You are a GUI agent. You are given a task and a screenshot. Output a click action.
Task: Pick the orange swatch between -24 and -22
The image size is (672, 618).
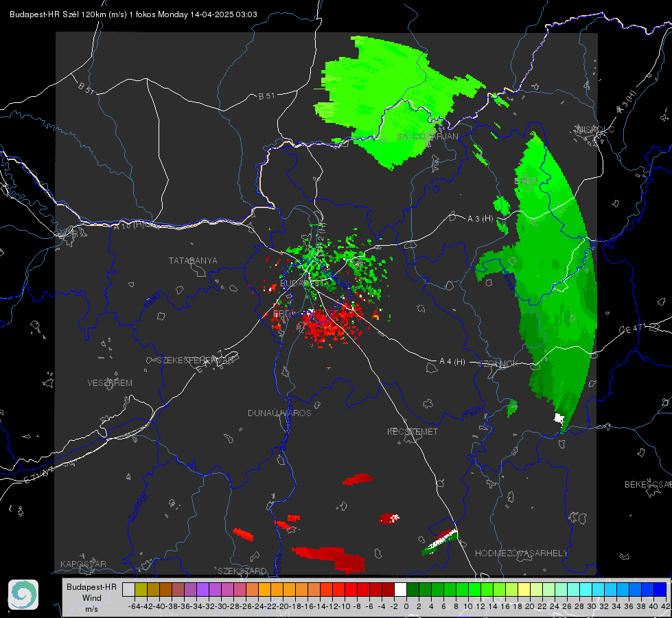(264, 589)
